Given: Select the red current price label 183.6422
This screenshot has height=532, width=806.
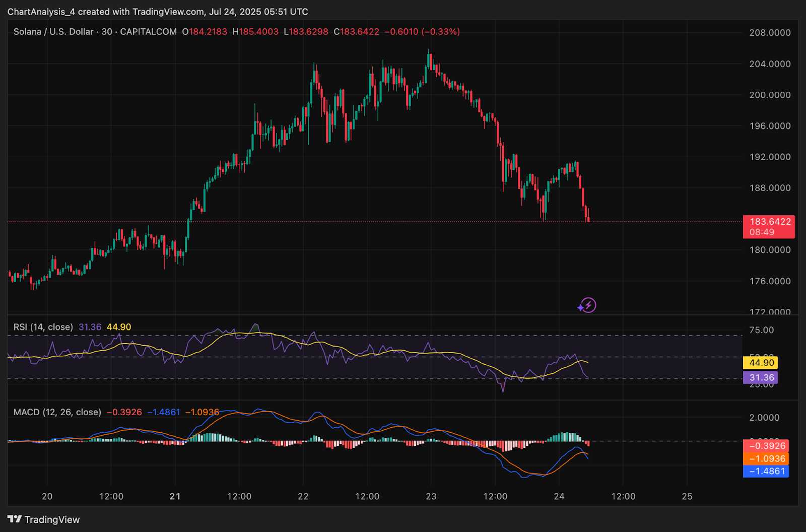Looking at the screenshot, I should pyautogui.click(x=769, y=227).
